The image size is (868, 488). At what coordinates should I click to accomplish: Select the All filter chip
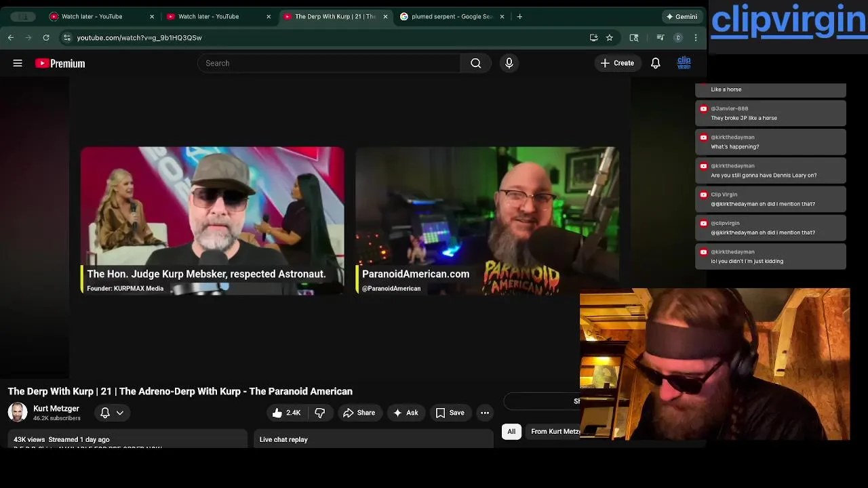[511, 431]
